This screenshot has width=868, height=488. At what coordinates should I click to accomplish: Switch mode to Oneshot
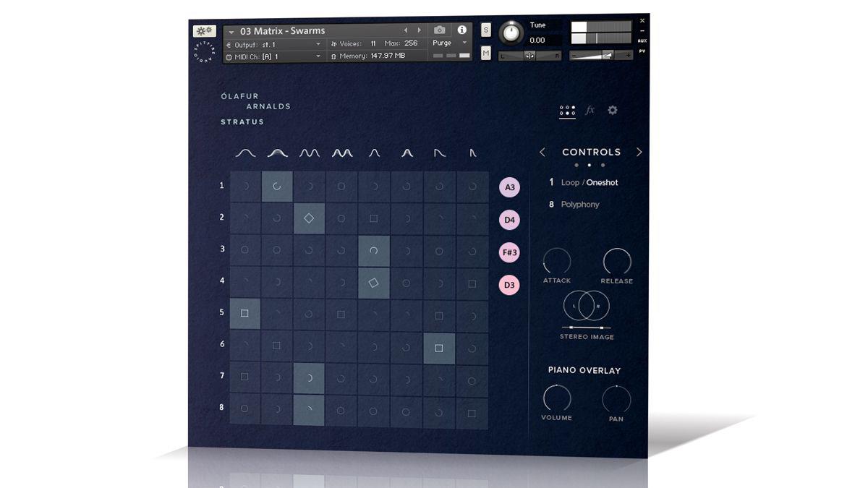click(603, 183)
